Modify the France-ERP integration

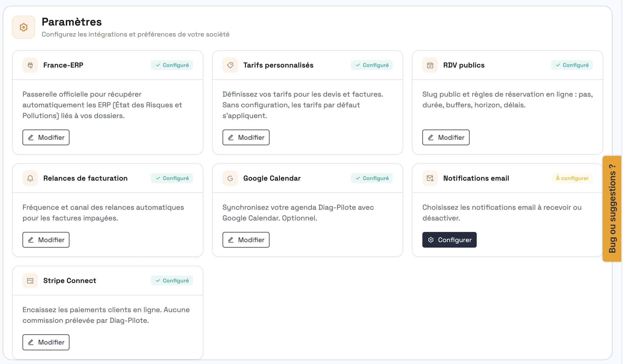pyautogui.click(x=46, y=137)
